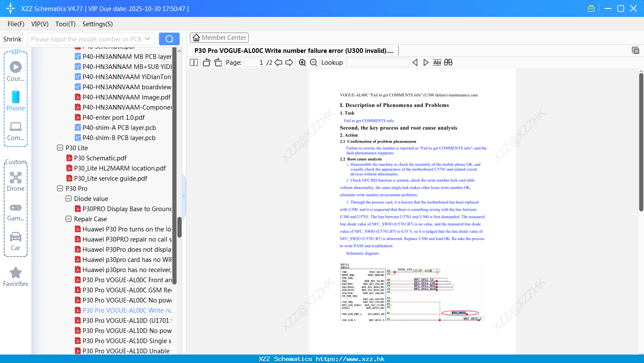Open Huawei P30PRO repair no call file
Screen dimensions: 644x363
point(123,239)
